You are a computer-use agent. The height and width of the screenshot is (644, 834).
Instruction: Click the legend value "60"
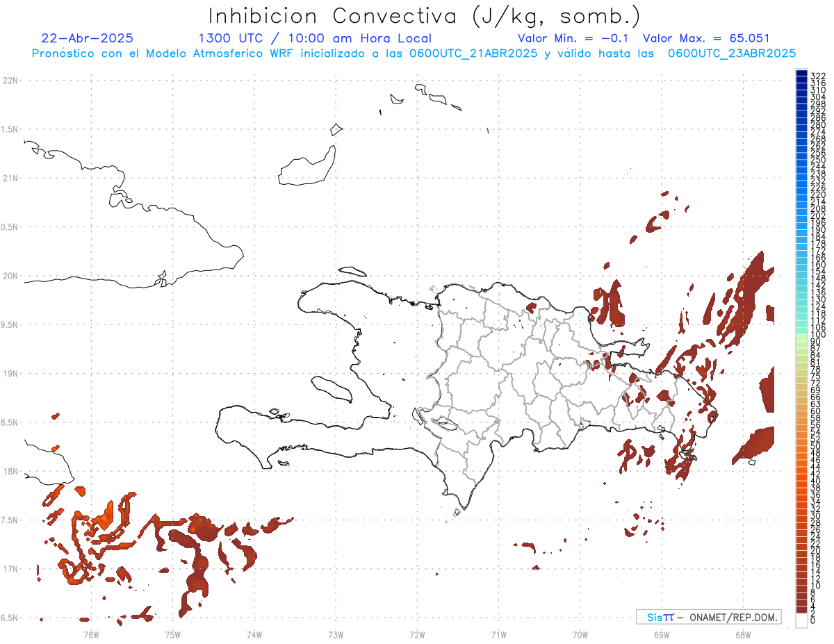point(815,411)
